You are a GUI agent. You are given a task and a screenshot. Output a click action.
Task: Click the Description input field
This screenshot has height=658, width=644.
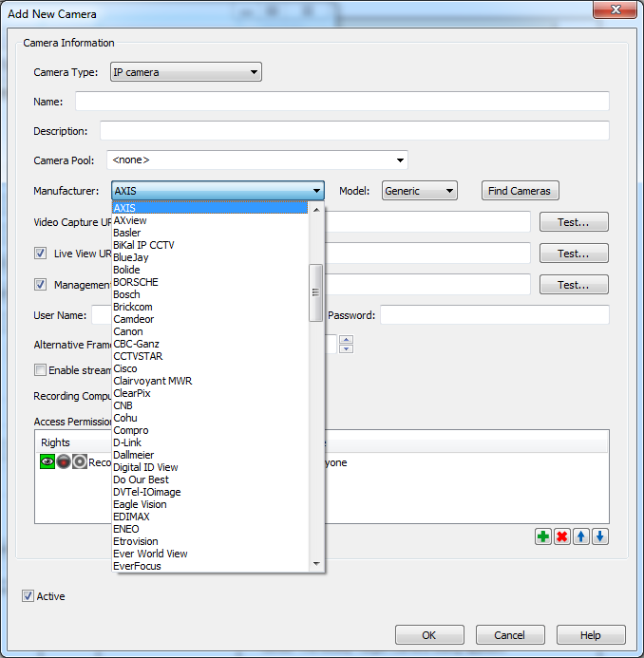point(354,130)
